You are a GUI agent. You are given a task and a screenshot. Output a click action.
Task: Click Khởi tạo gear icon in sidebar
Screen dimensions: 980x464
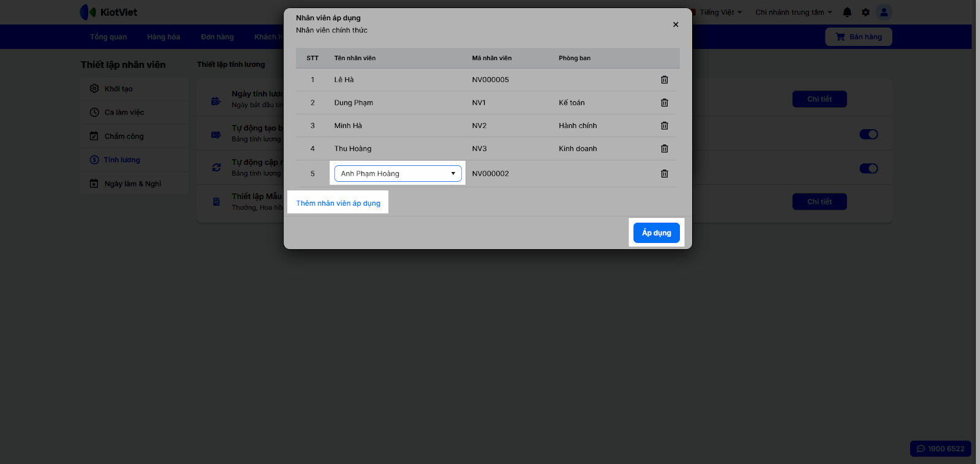point(94,89)
